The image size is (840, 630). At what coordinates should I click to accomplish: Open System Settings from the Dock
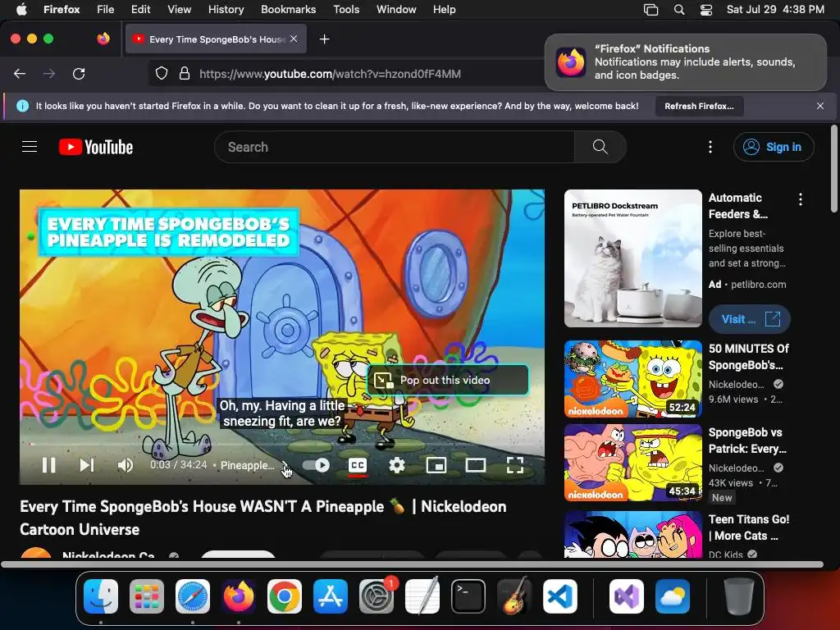pos(377,596)
